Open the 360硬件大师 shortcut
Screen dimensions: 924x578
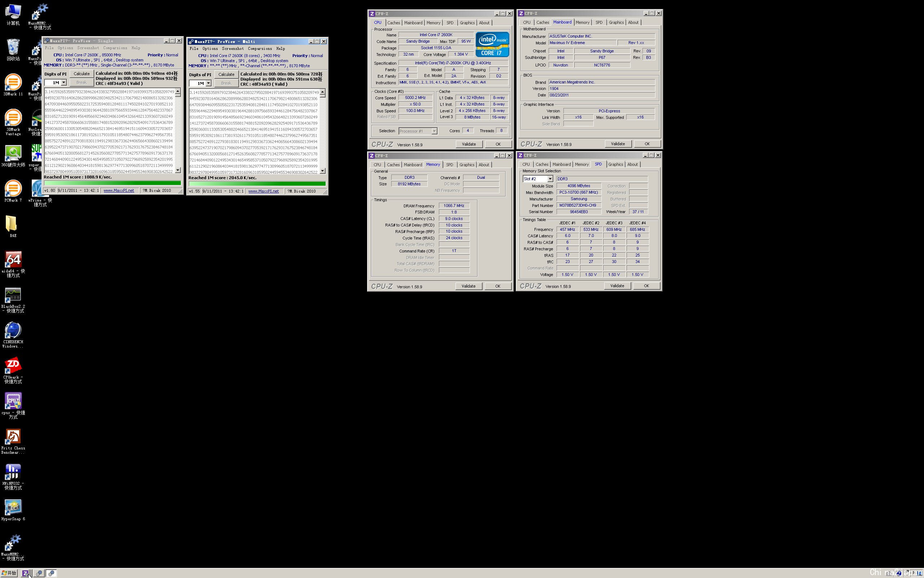(x=13, y=156)
